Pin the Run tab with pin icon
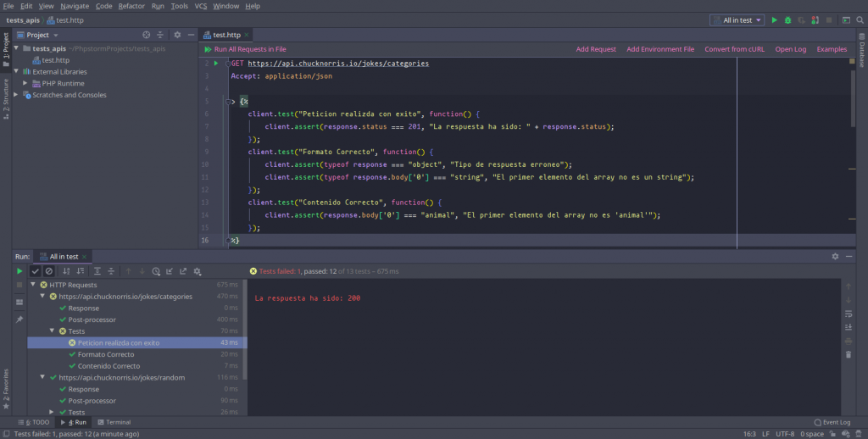 point(19,319)
